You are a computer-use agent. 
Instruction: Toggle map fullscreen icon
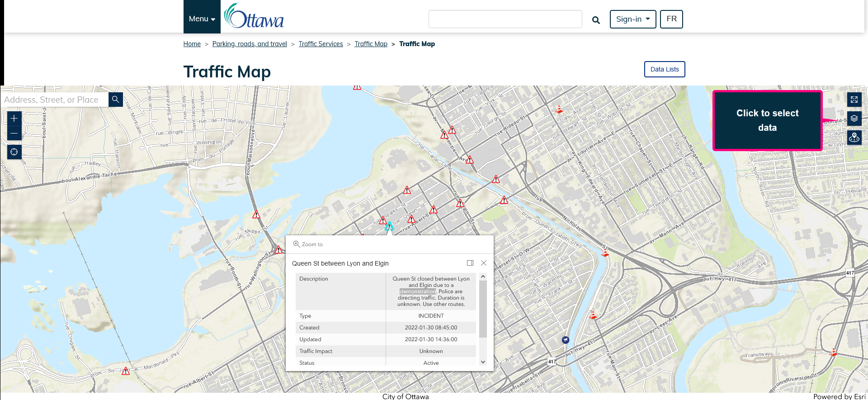click(x=854, y=100)
